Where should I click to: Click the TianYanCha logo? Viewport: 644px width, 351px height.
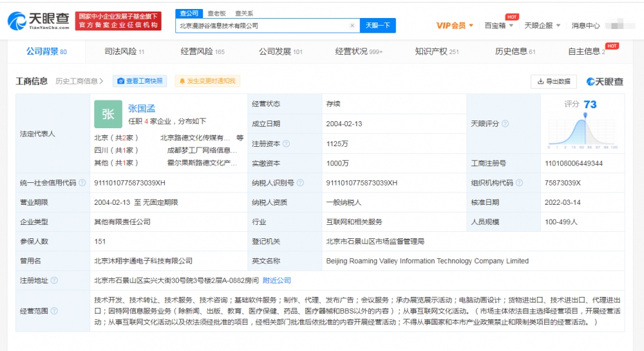pos(39,21)
